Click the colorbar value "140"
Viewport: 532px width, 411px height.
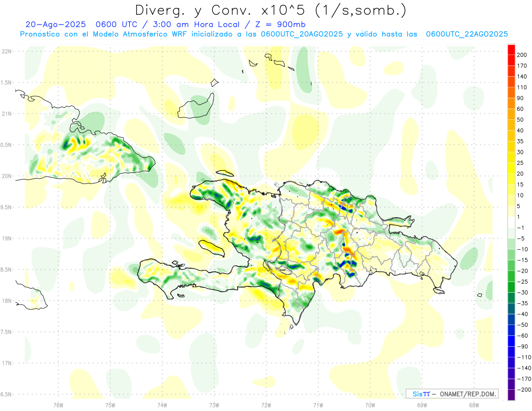tap(522, 76)
